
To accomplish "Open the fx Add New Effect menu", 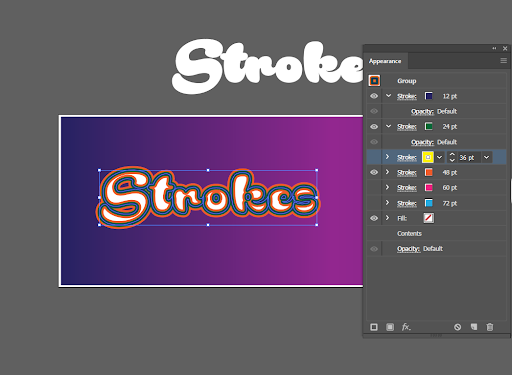I will coord(406,327).
